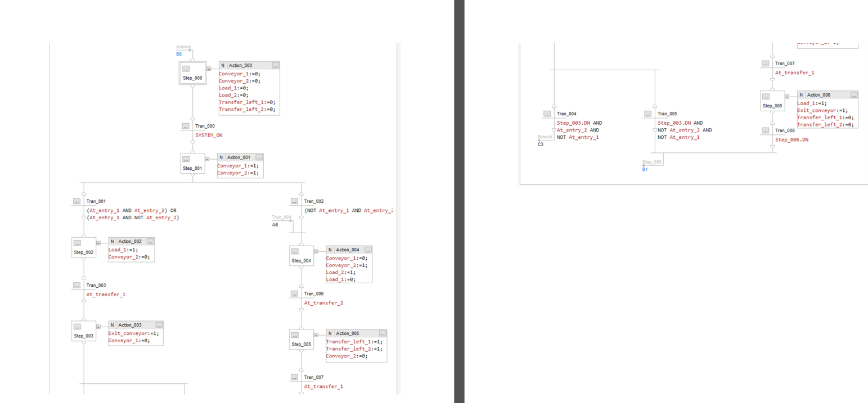
Task: Click the ellipsis icon on Action_000 header
Action: tap(276, 65)
